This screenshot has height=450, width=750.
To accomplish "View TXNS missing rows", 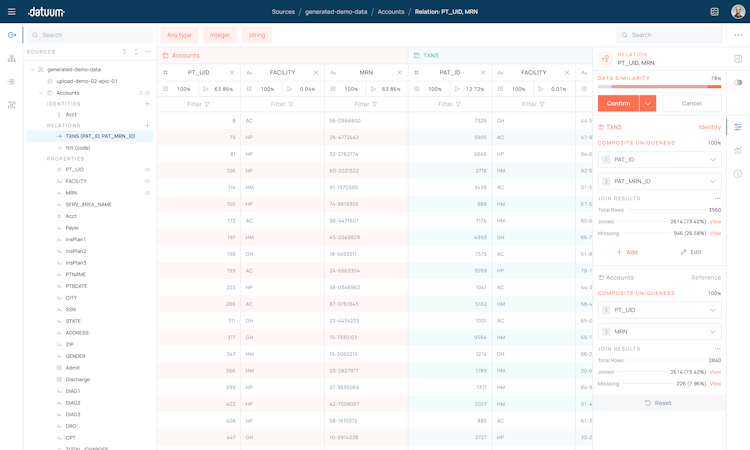I will [x=715, y=233].
